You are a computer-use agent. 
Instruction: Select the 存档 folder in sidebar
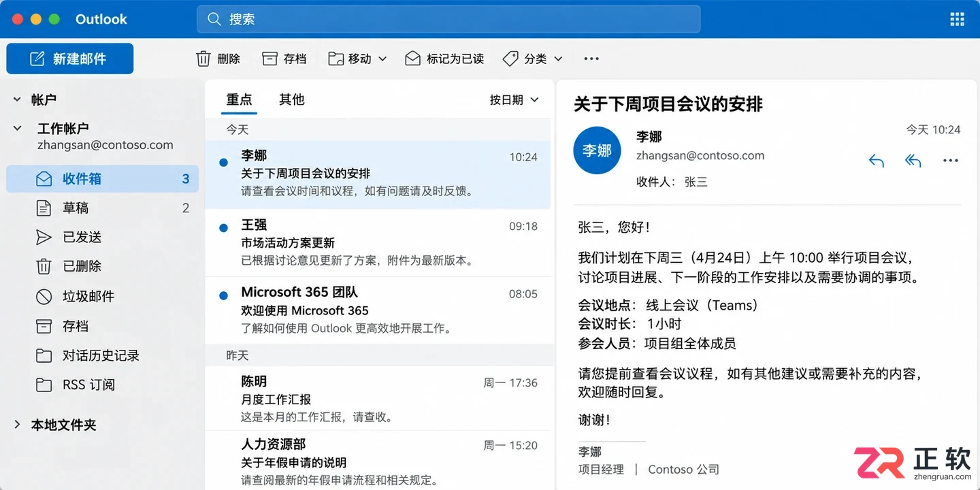[x=102, y=326]
